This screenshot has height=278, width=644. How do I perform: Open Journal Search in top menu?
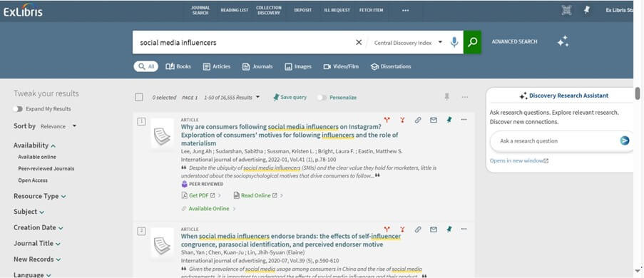(200, 10)
